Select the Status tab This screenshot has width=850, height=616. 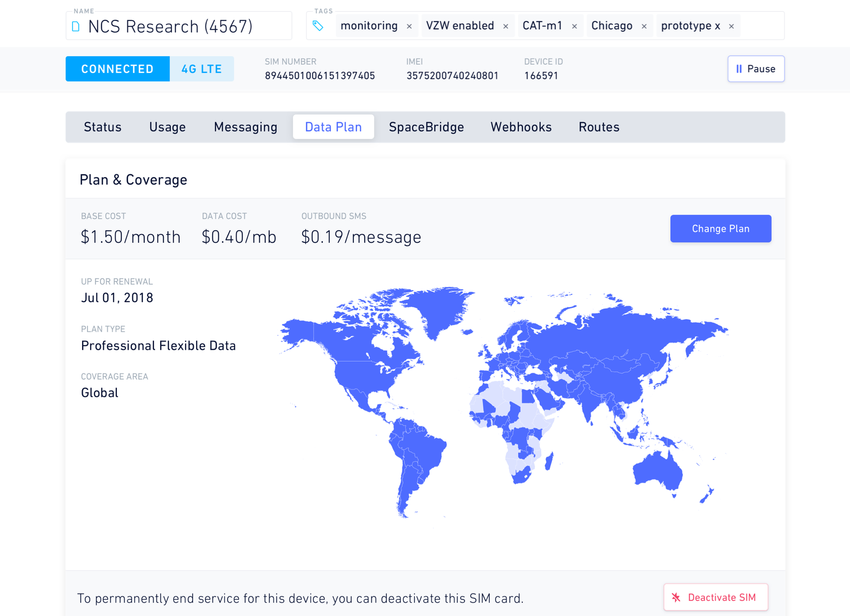tap(102, 127)
